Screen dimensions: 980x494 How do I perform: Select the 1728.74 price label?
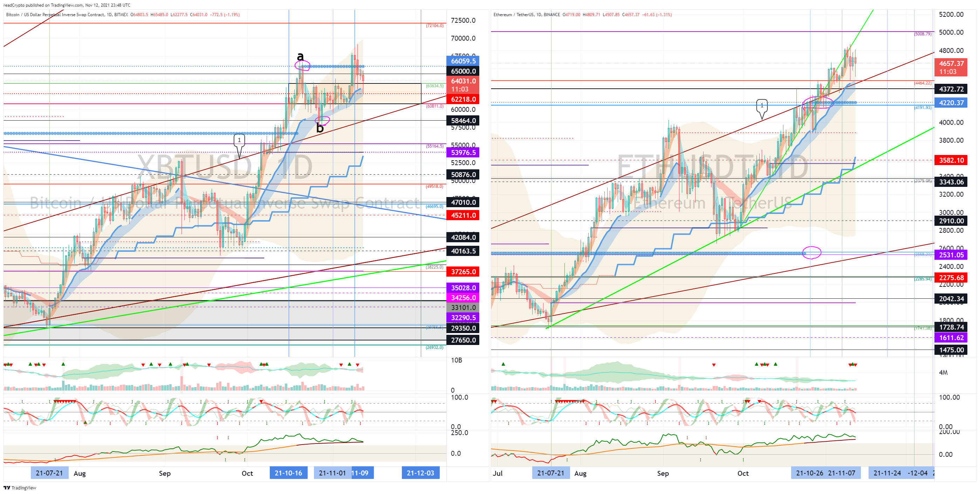951,327
